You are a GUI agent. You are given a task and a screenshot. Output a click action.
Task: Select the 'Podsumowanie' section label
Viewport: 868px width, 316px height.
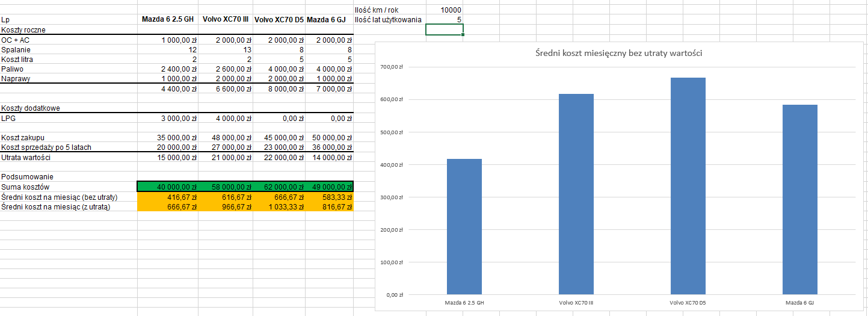(27, 177)
